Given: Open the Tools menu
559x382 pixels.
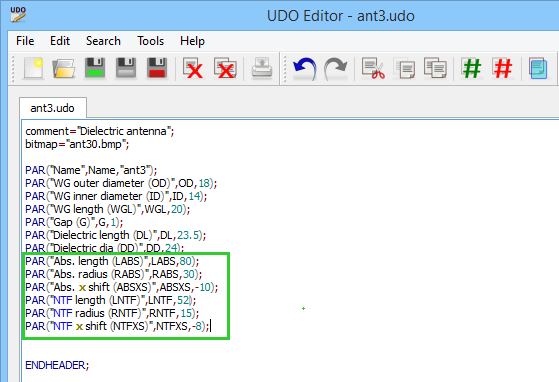Looking at the screenshot, I should pyautogui.click(x=150, y=41).
